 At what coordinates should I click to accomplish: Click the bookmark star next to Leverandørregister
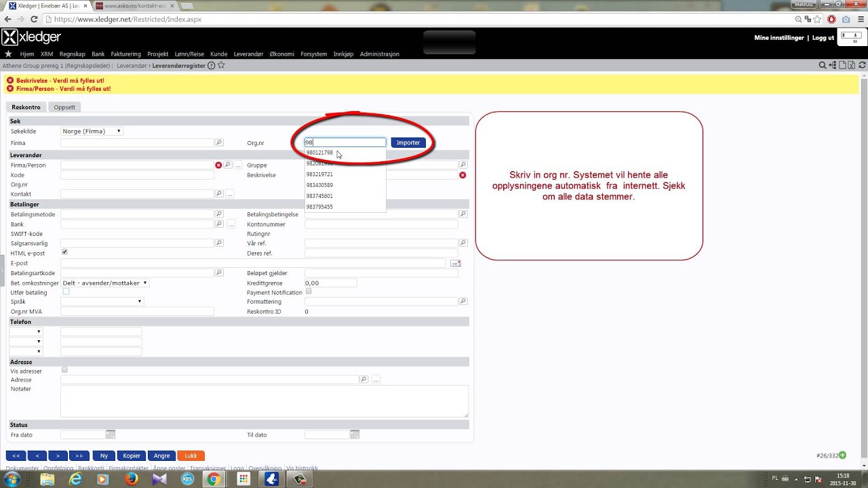coord(221,66)
